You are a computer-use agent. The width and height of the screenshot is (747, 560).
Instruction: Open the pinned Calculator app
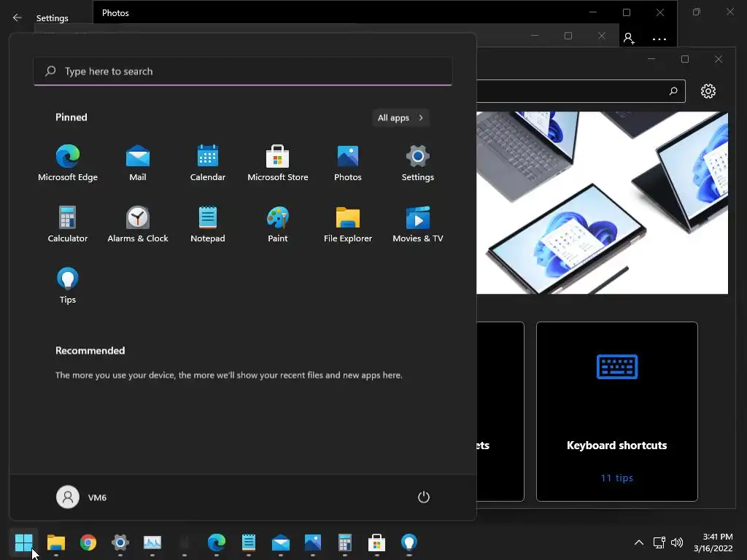point(68,225)
